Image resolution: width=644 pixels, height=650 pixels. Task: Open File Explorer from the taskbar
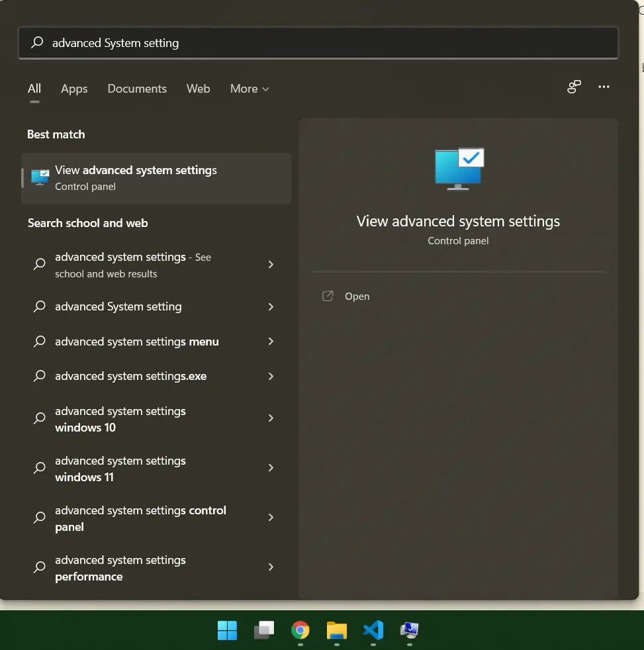point(337,630)
